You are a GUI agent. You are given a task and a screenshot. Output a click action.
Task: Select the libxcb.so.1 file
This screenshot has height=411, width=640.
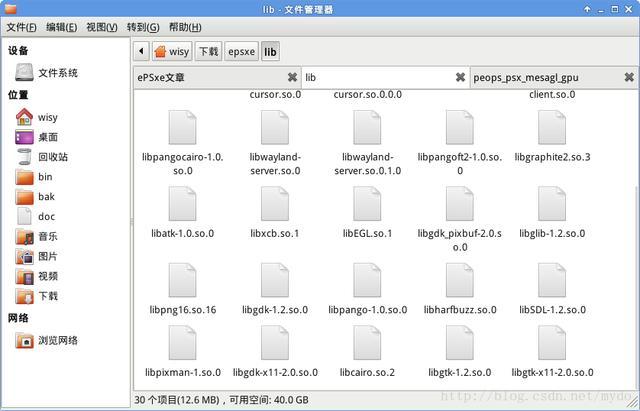coord(275,205)
